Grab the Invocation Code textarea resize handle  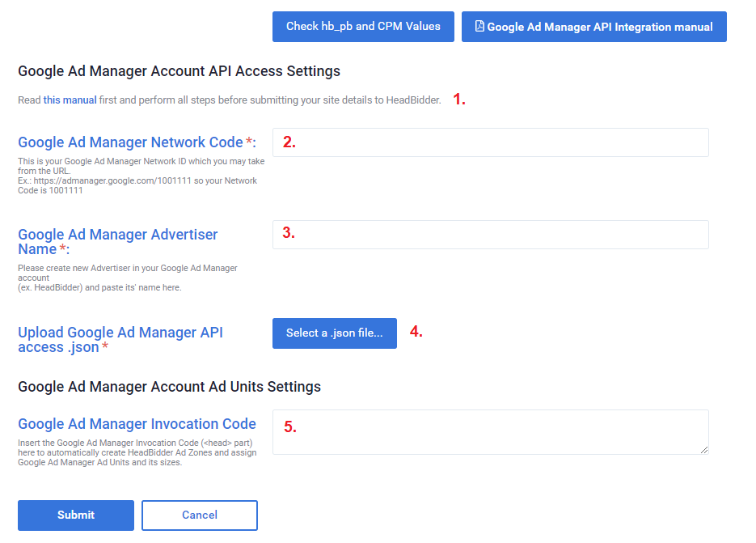coord(704,450)
